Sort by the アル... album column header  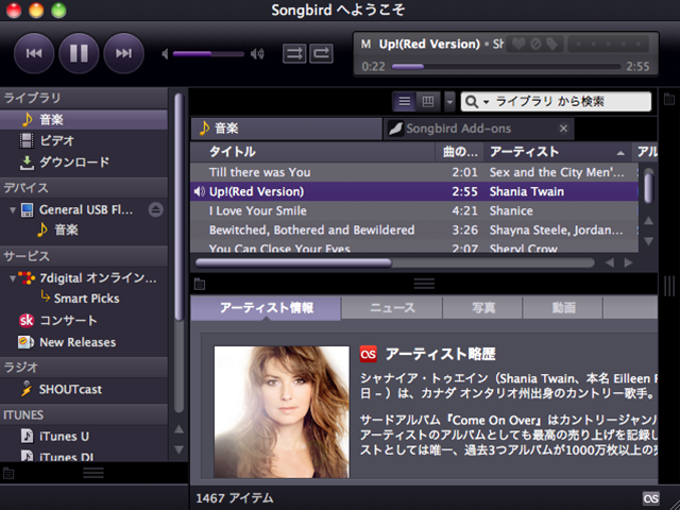click(x=645, y=152)
